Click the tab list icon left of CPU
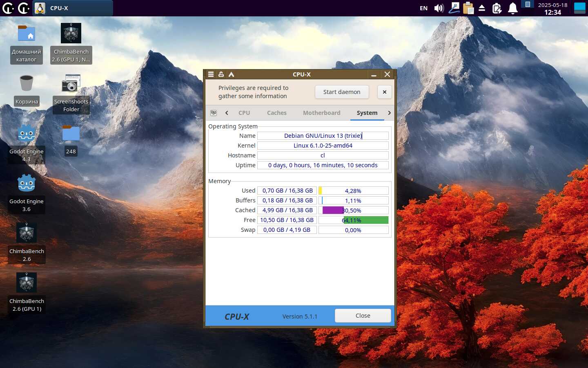Screen dimensions: 588x368 (x=214, y=113)
